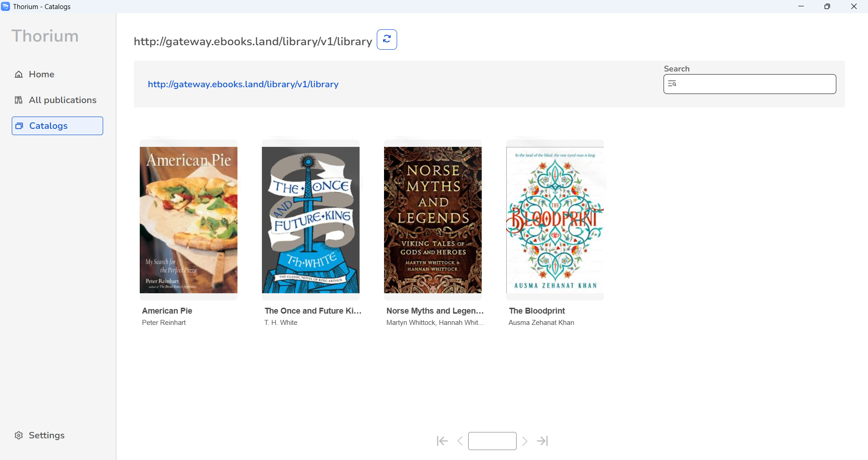Focus the Search text field
868x460 pixels.
[749, 84]
